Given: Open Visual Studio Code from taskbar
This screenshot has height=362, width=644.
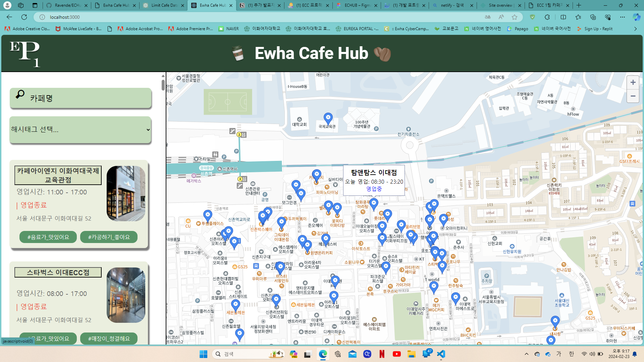Looking at the screenshot, I should [441, 354].
